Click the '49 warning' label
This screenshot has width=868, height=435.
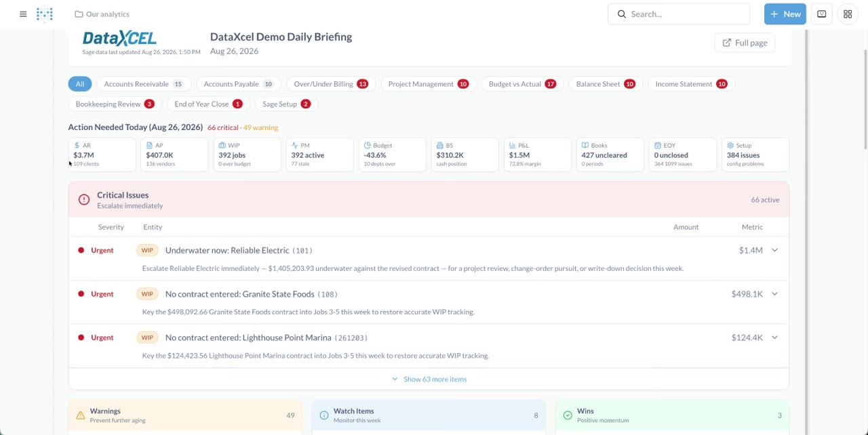[x=260, y=127]
